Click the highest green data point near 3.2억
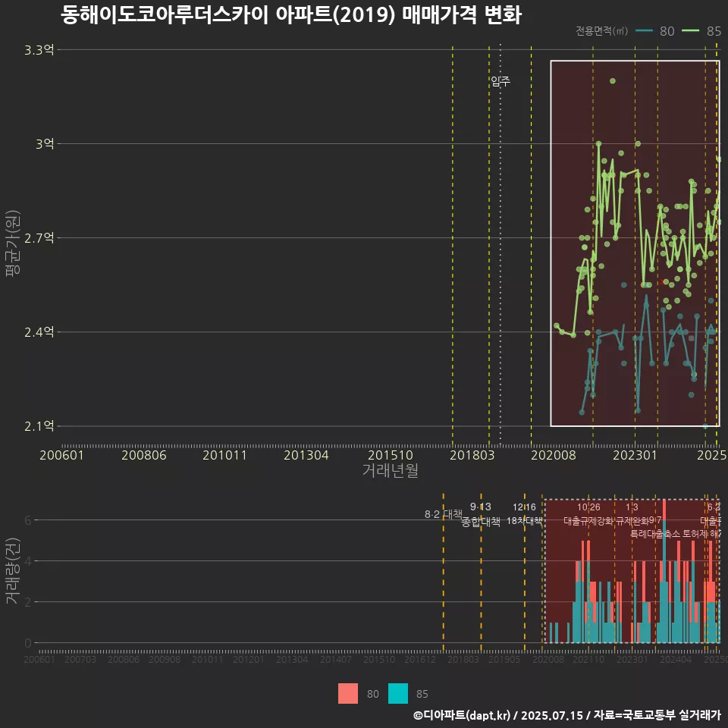Screen dimensions: 728x728 click(x=613, y=81)
